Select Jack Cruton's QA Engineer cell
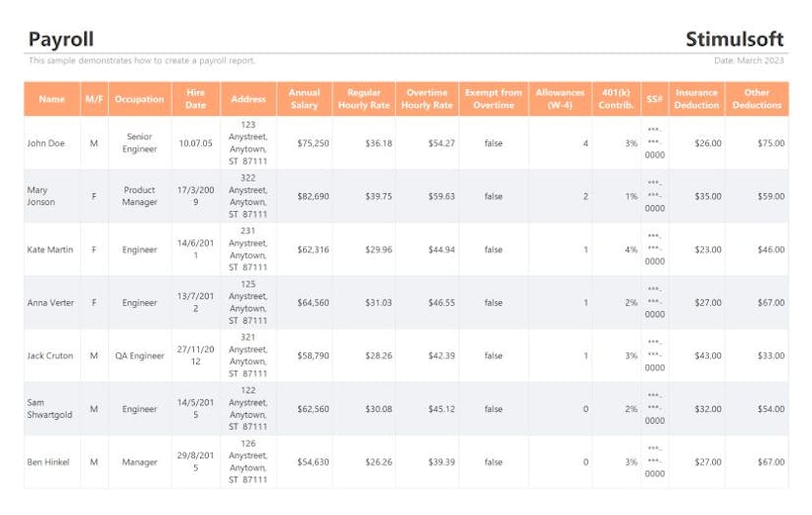This screenshot has width=812, height=515. tap(139, 356)
